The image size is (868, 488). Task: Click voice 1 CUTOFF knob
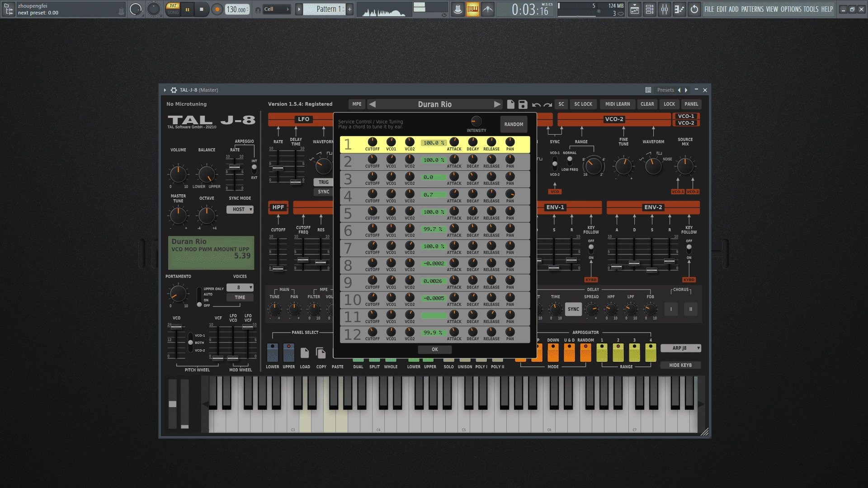[x=372, y=142]
